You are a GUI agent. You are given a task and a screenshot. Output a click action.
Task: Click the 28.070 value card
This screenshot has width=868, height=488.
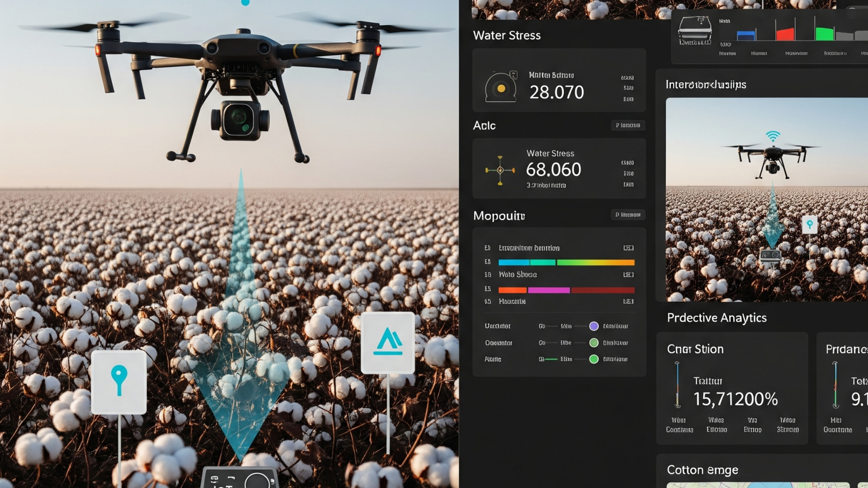559,80
